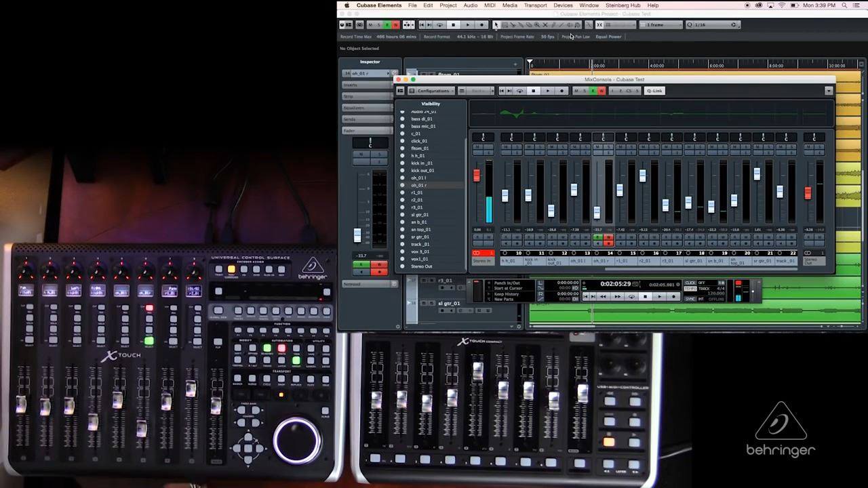Click Stop in the MixConsole toolbar
868x488 pixels.
point(534,91)
